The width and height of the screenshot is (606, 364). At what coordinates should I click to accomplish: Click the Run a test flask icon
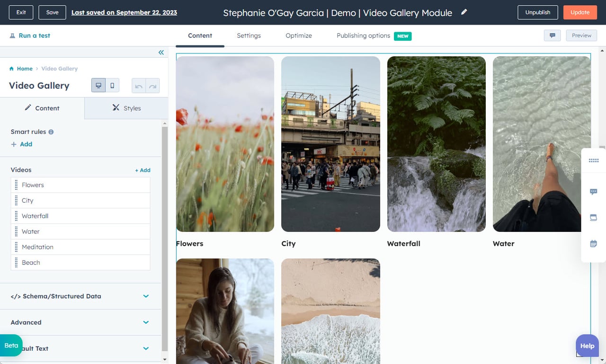(12, 36)
